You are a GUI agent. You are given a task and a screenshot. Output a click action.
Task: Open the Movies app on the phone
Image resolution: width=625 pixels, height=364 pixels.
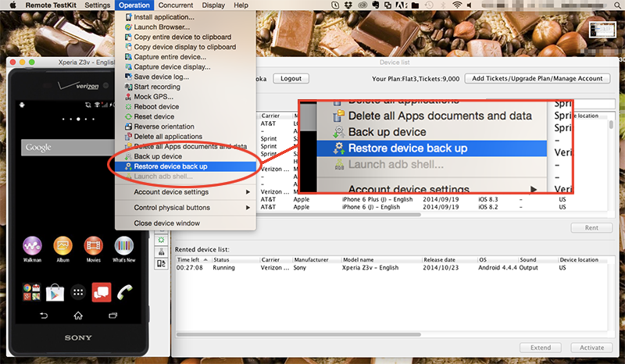point(93,249)
